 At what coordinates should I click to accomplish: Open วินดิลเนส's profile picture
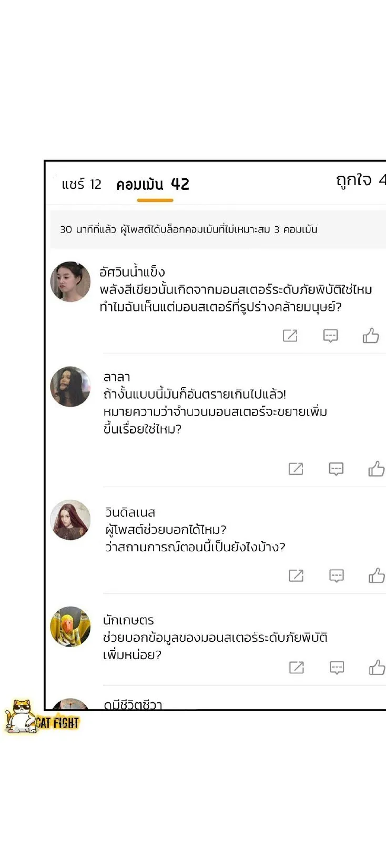pyautogui.click(x=70, y=520)
